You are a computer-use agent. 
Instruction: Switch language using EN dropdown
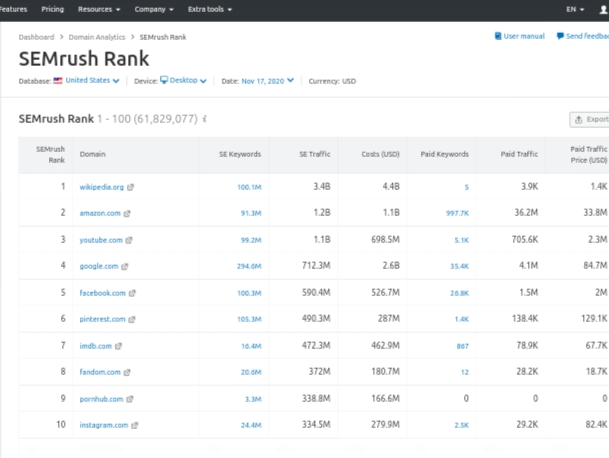[574, 9]
